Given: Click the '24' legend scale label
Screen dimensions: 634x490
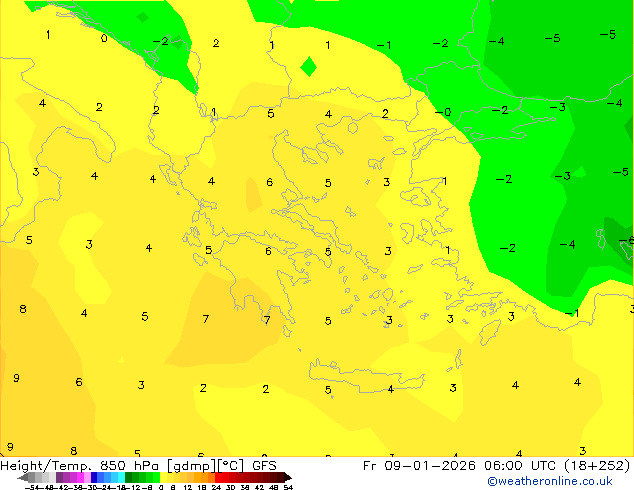Looking at the screenshot, I should [x=216, y=487].
